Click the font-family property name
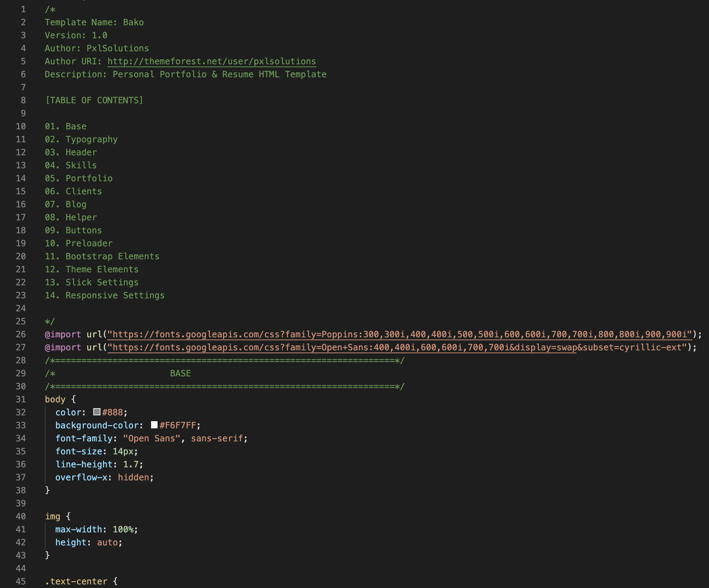The image size is (709, 588). pos(84,438)
